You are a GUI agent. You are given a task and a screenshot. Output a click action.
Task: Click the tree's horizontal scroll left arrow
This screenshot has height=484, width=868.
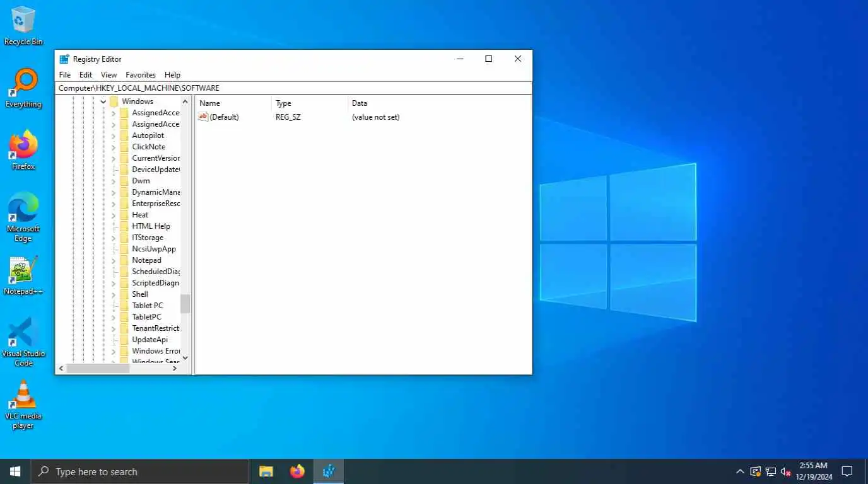click(x=61, y=368)
